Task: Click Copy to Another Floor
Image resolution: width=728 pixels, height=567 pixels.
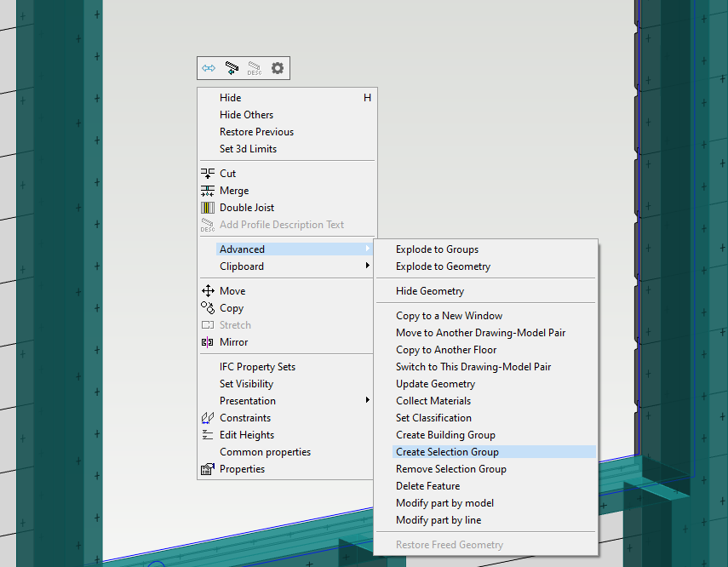Action: [445, 350]
